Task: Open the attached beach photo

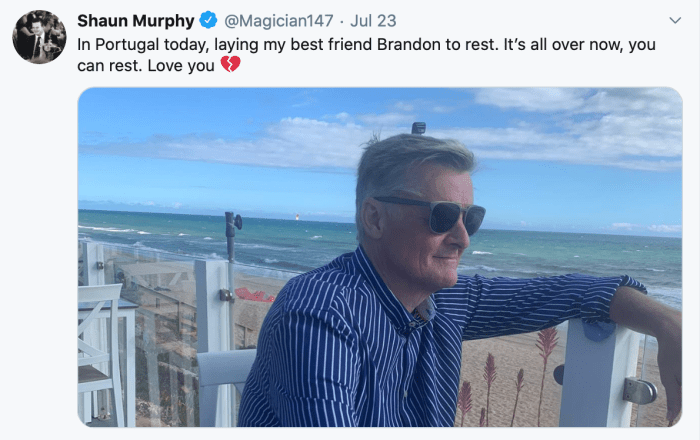Action: pyautogui.click(x=380, y=257)
